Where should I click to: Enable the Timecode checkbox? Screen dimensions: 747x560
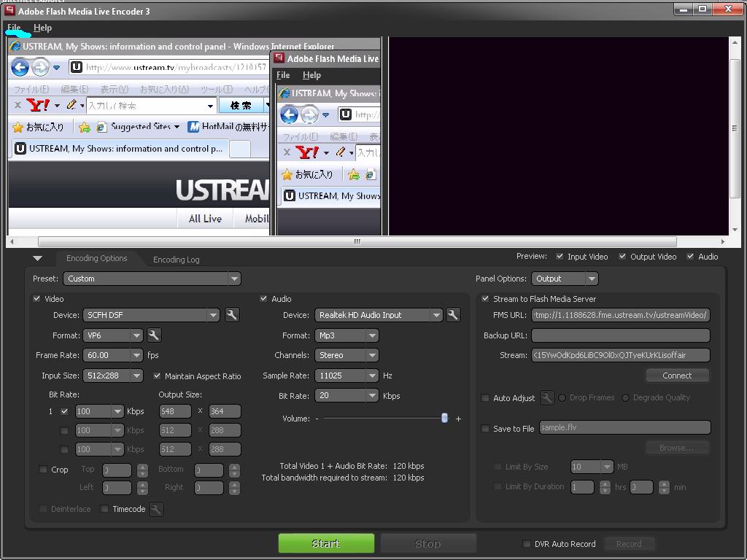coord(104,509)
